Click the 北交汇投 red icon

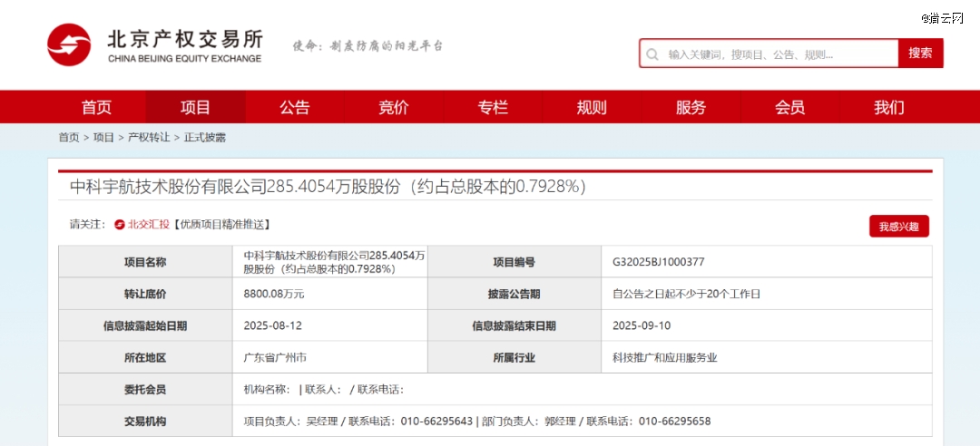pyautogui.click(x=120, y=224)
